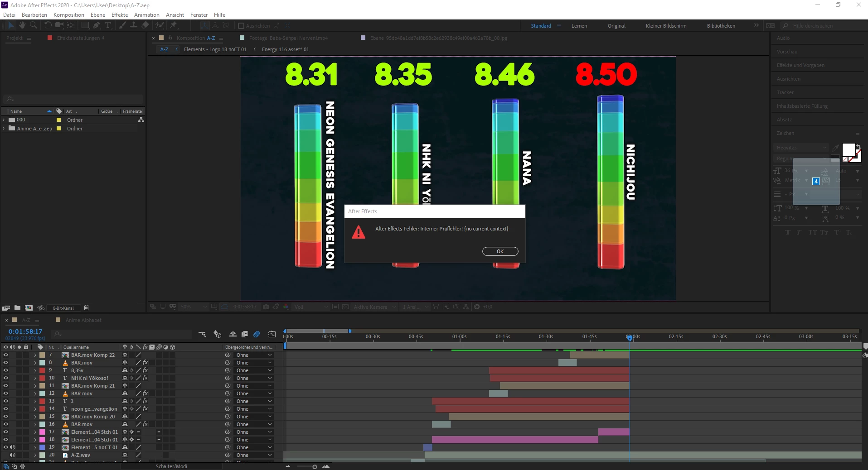Expand the 000 folder in Project panel
Viewport: 868px width, 470px height.
tap(4, 120)
